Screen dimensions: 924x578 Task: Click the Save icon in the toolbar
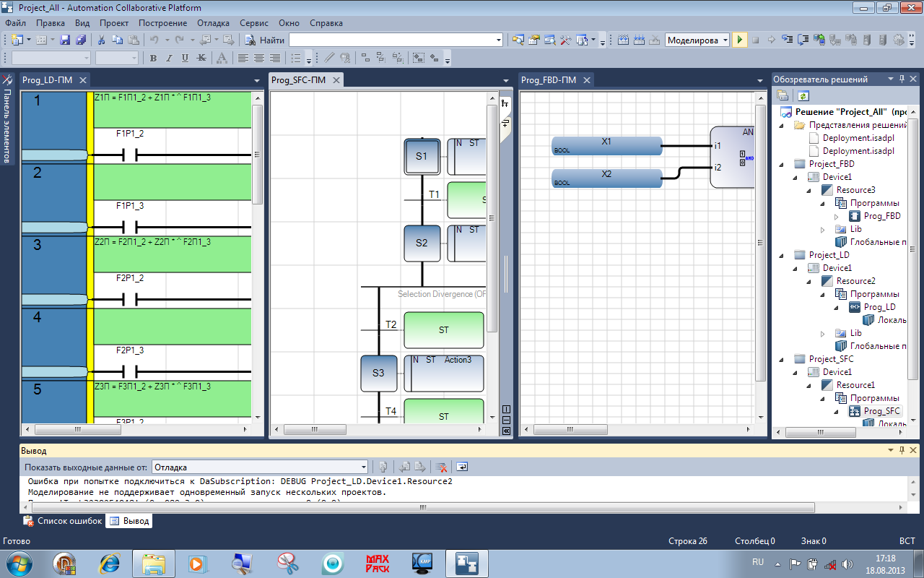pos(65,40)
